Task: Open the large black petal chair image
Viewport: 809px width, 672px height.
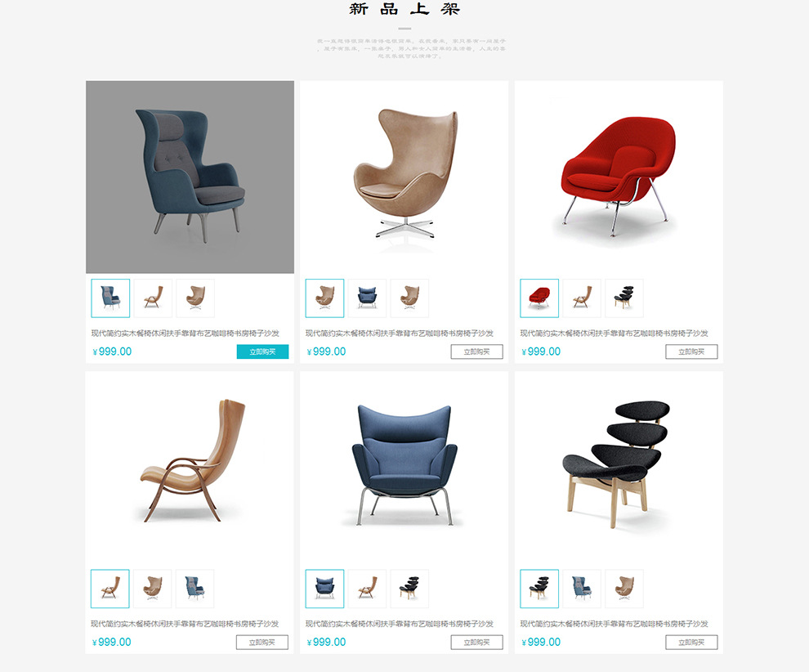Action: (619, 468)
